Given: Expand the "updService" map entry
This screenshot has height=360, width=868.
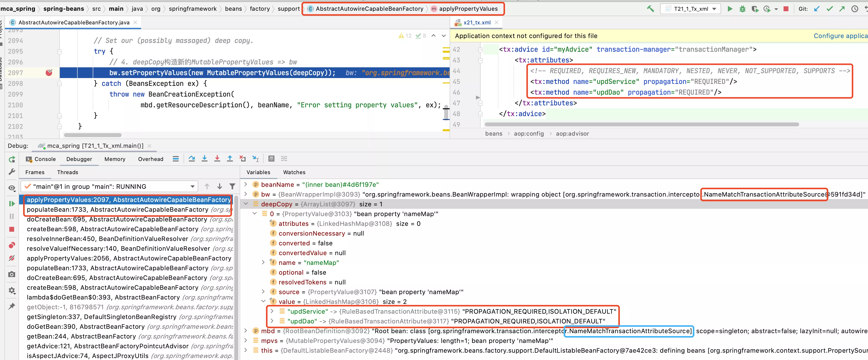Looking at the screenshot, I should click(x=272, y=311).
